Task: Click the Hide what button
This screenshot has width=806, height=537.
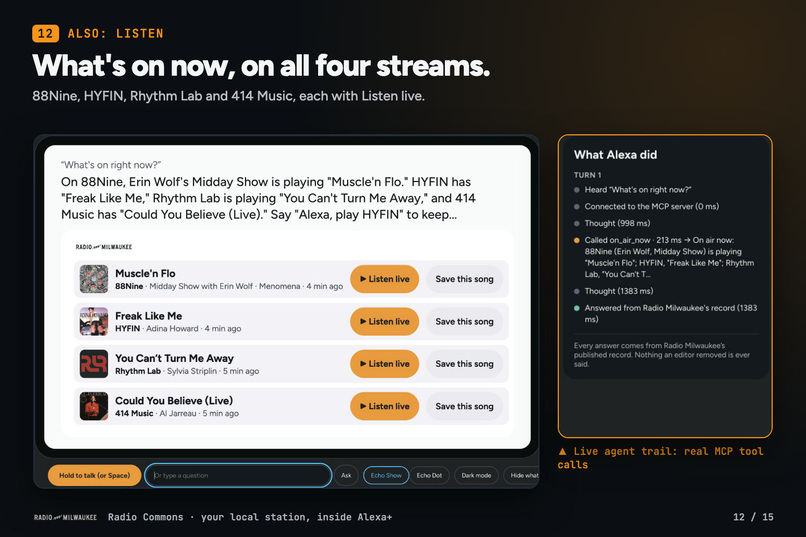Action: [522, 475]
